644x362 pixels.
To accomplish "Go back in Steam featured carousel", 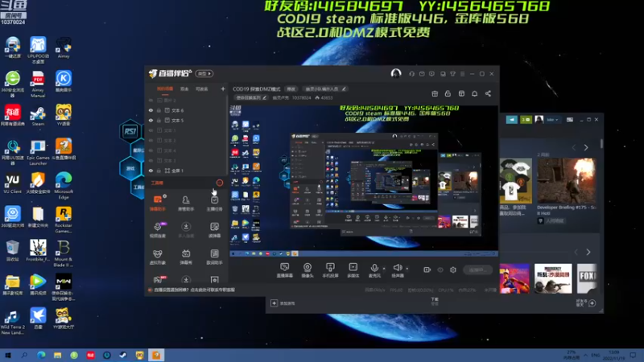I will [574, 147].
